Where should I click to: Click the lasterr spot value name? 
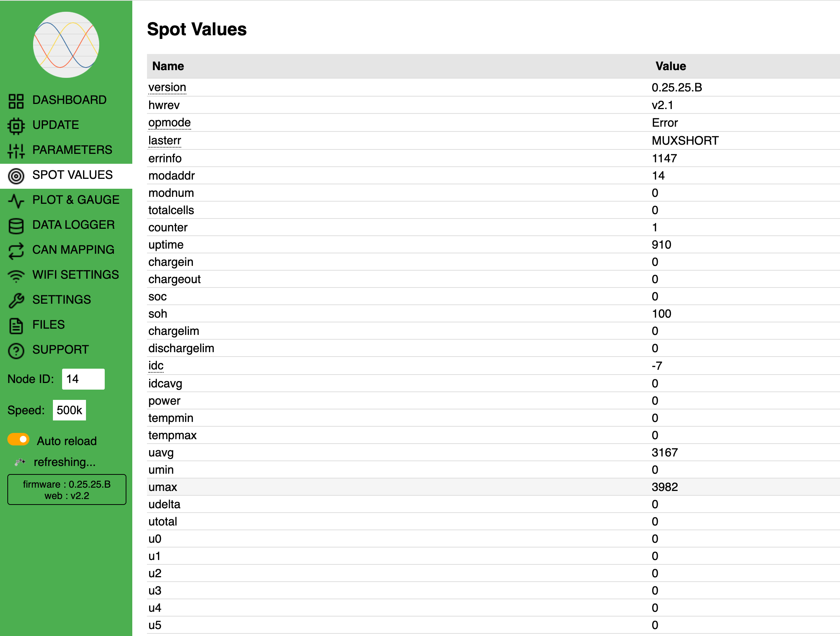tap(164, 140)
